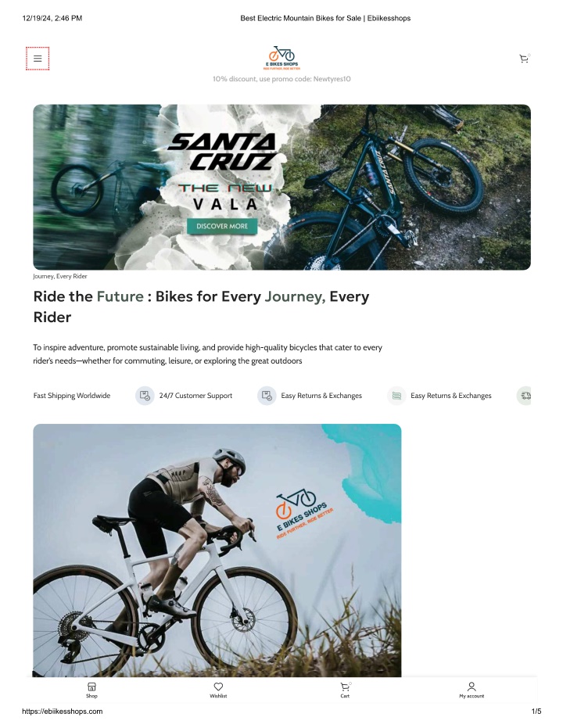The width and height of the screenshot is (563, 728).
Task: Click the E Bikes Shops header logo
Action: 281,58
